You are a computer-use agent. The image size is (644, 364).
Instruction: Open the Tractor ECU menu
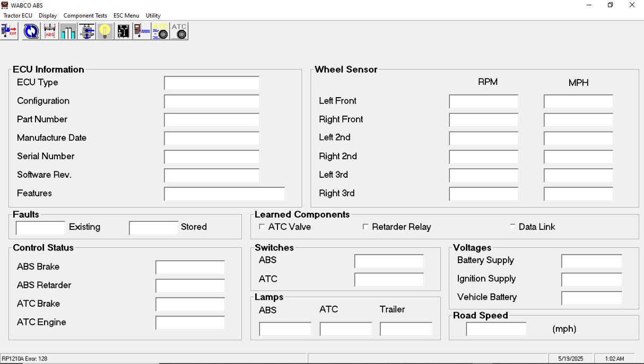pyautogui.click(x=18, y=15)
